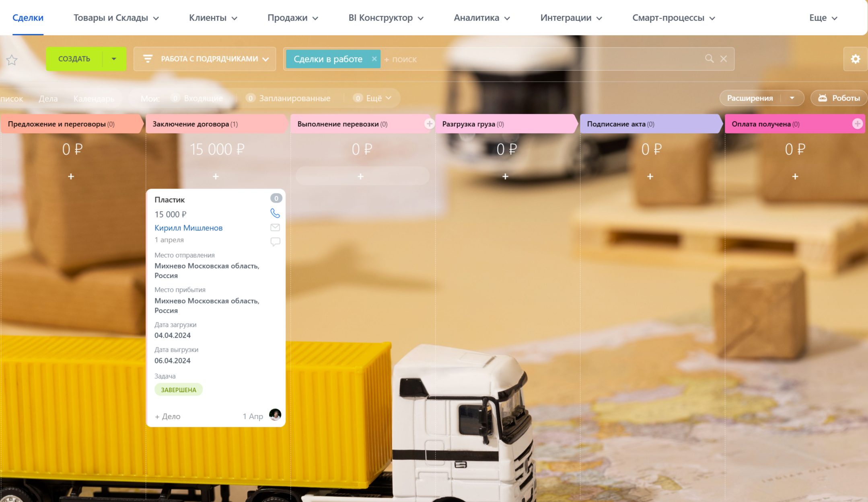The image size is (868, 502).
Task: Open the settings gear icon
Action: pos(855,59)
